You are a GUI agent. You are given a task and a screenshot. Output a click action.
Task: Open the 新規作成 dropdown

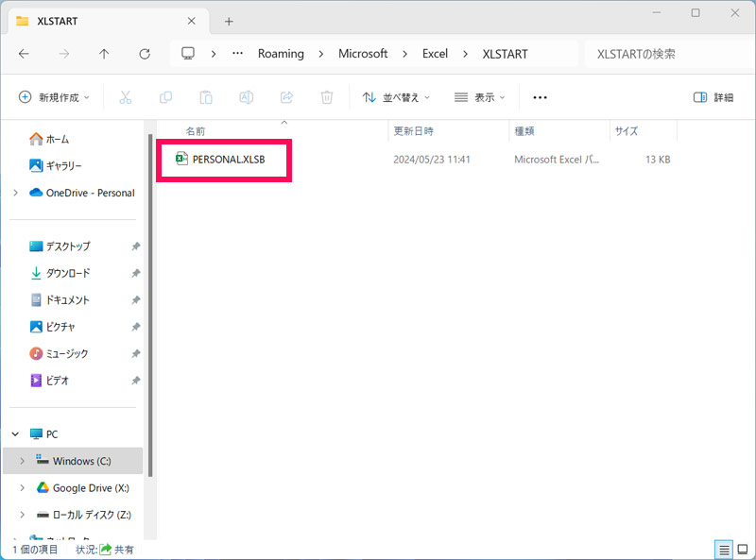tap(55, 97)
